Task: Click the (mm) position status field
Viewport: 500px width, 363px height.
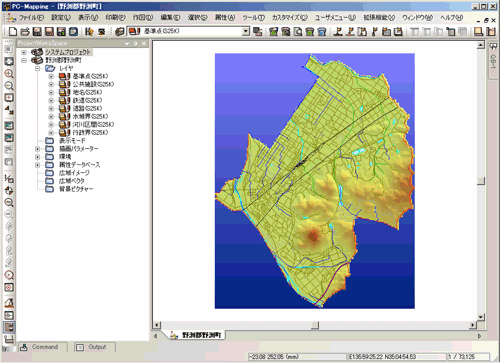Action: 297,357
